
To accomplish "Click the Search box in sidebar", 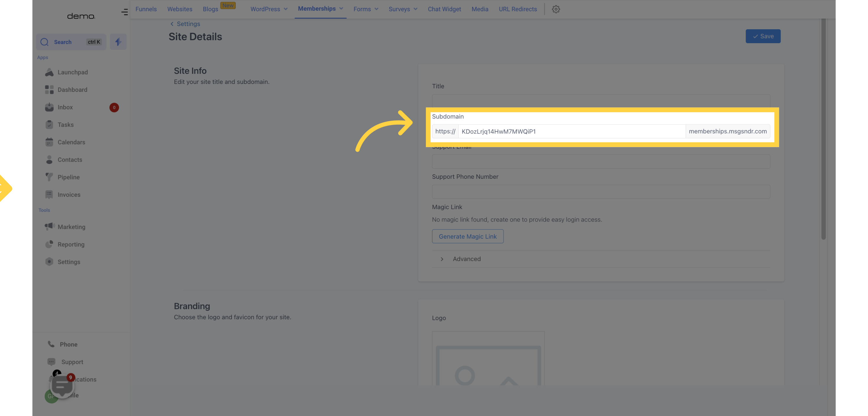I will click(71, 42).
